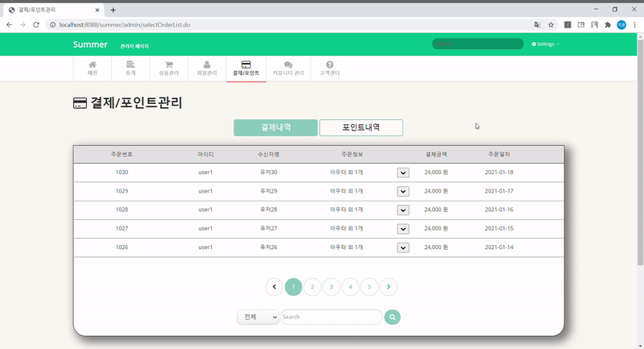Click the browser forward arrow

point(23,25)
